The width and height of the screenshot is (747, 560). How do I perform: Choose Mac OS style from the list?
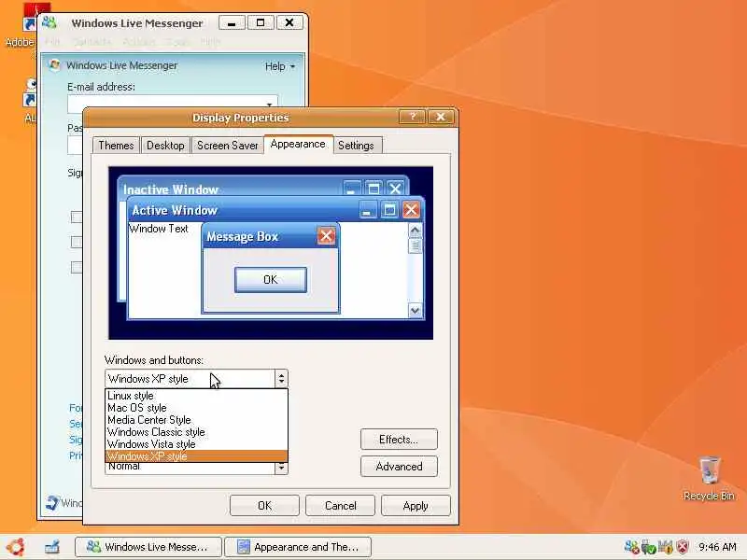click(196, 408)
